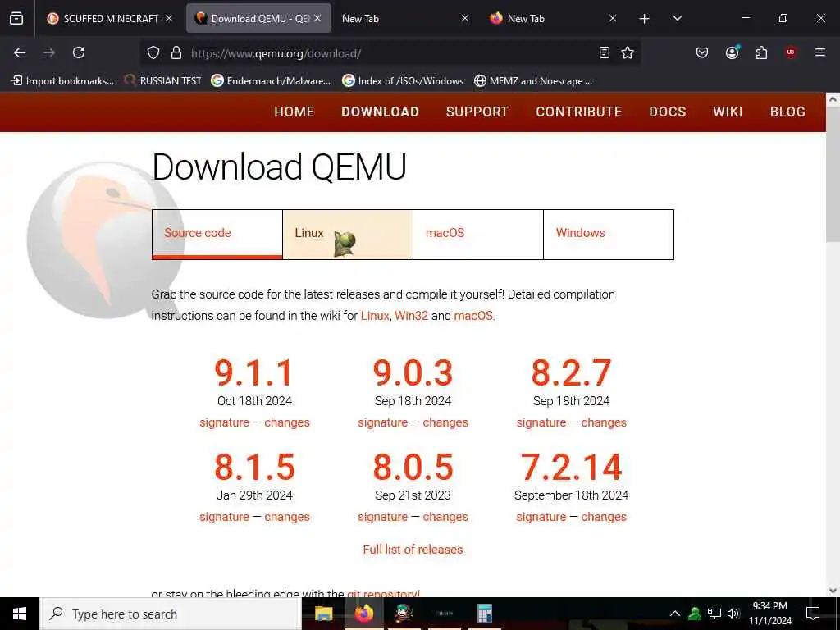Reload the QEMU download page

point(79,52)
